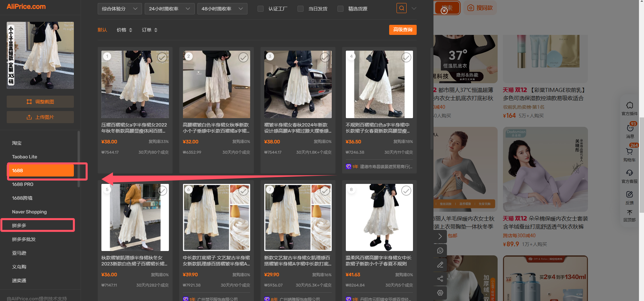Click the pencil edit icon on panel

[440, 265]
